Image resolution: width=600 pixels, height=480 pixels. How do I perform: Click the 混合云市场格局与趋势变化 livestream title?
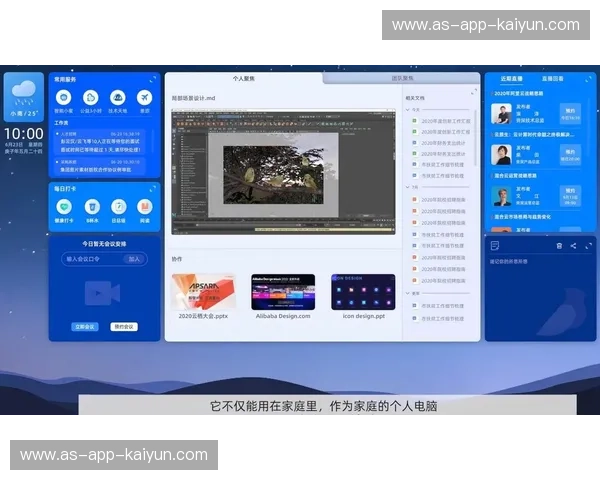tap(522, 217)
